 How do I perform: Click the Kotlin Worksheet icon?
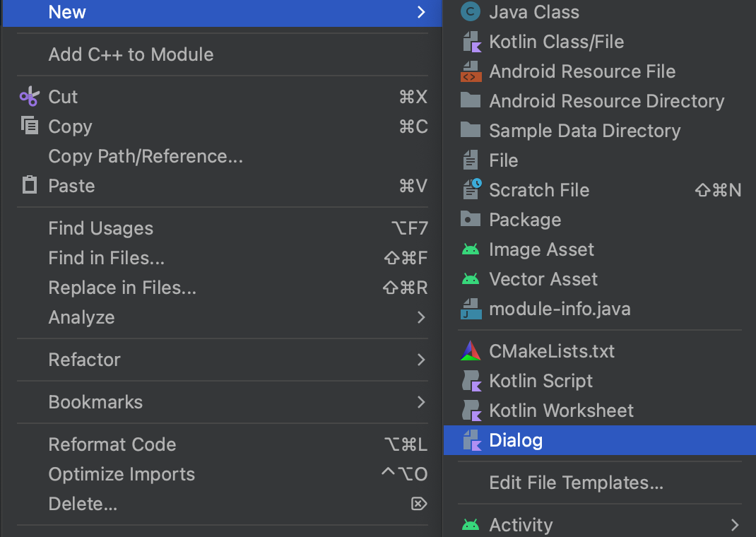(x=471, y=411)
